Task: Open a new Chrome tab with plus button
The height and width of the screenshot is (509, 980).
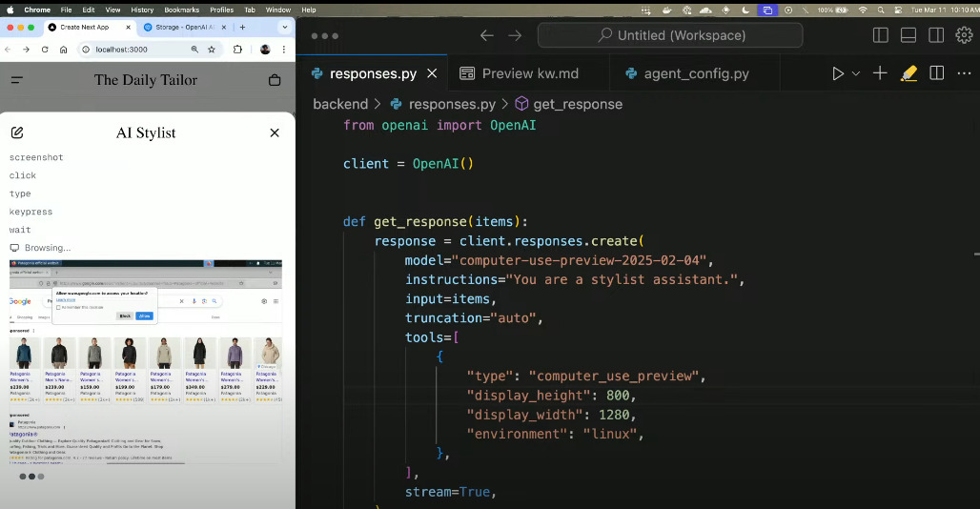Action: click(x=242, y=27)
